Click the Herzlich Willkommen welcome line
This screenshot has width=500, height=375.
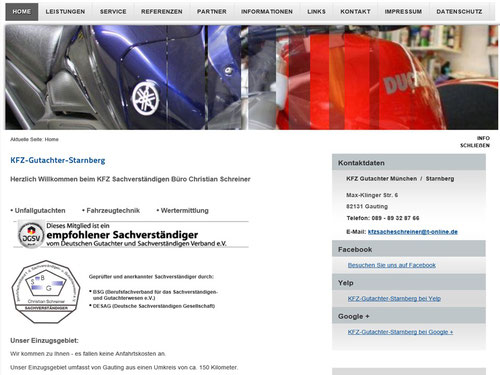130,179
